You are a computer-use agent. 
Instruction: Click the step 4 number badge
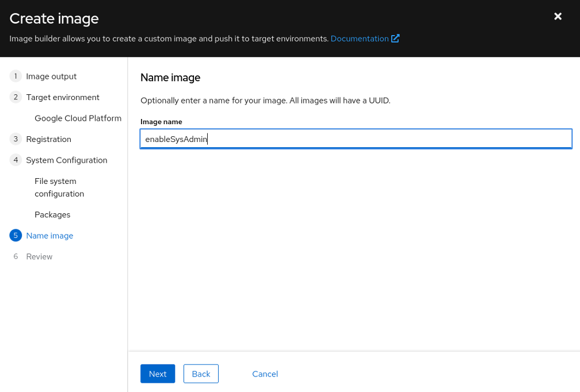16,160
